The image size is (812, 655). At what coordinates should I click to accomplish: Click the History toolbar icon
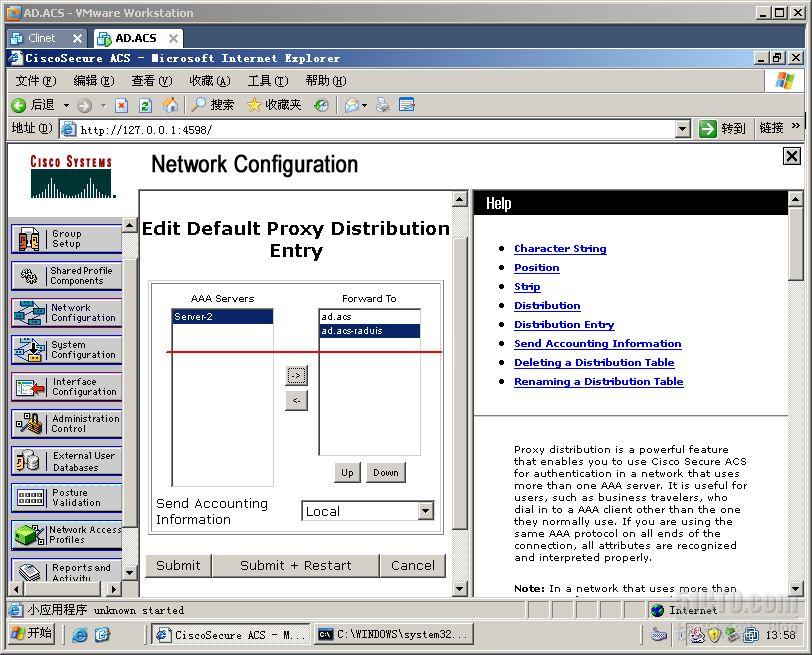[321, 105]
